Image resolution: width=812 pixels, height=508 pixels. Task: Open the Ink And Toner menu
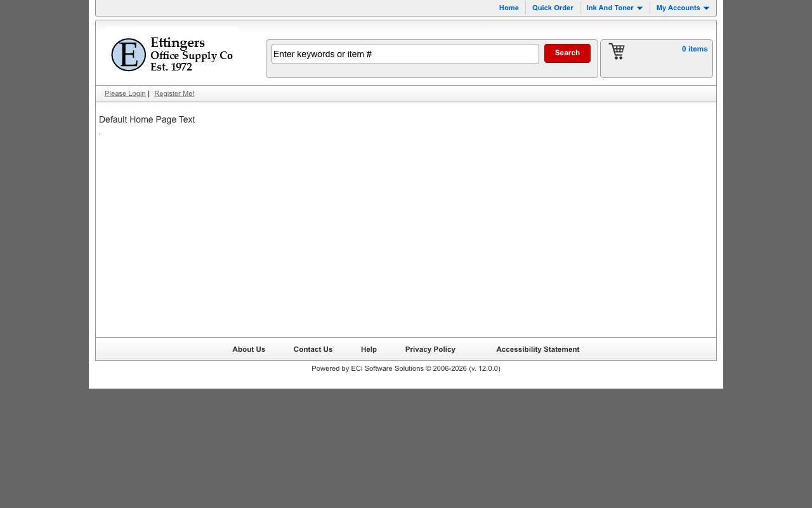(x=610, y=8)
